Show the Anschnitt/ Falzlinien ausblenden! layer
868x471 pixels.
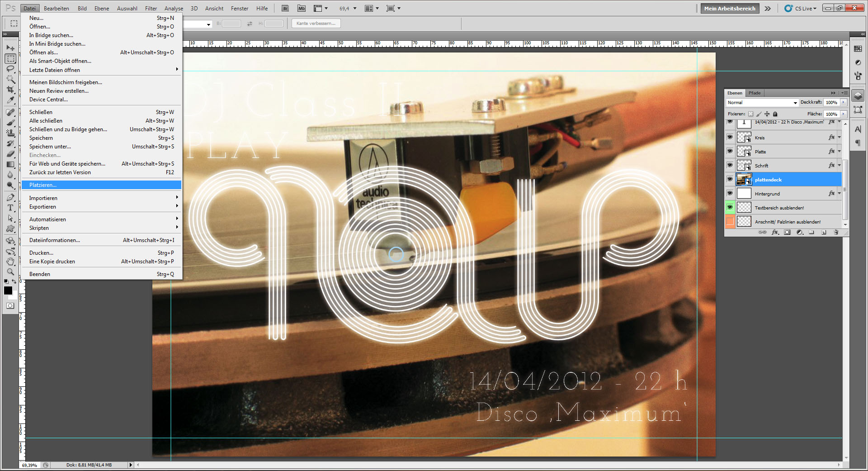tap(730, 221)
